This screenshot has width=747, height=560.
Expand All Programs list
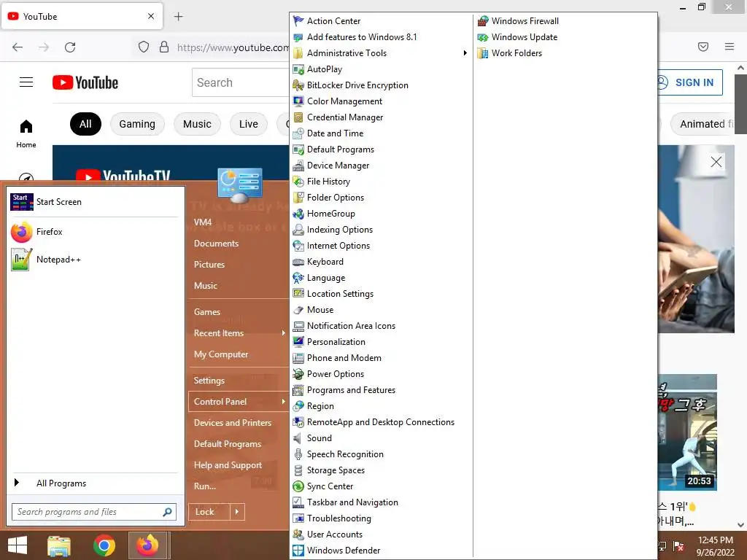click(61, 483)
